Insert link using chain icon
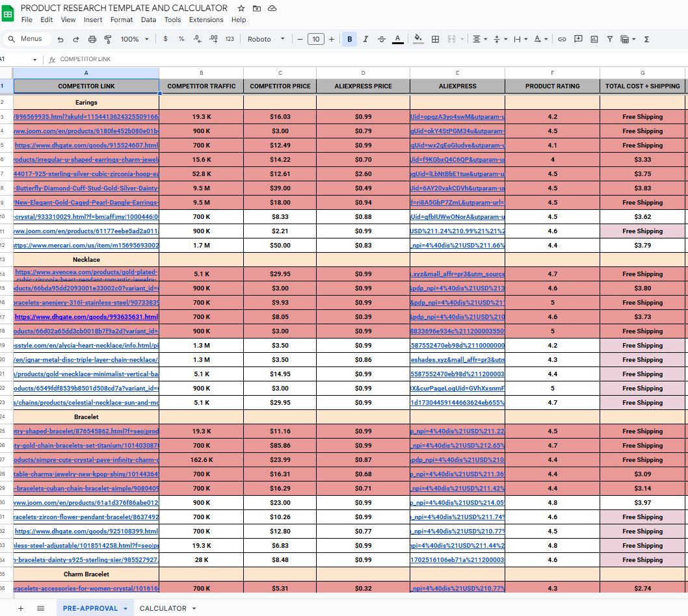Image resolution: width=688 pixels, height=616 pixels. click(562, 40)
